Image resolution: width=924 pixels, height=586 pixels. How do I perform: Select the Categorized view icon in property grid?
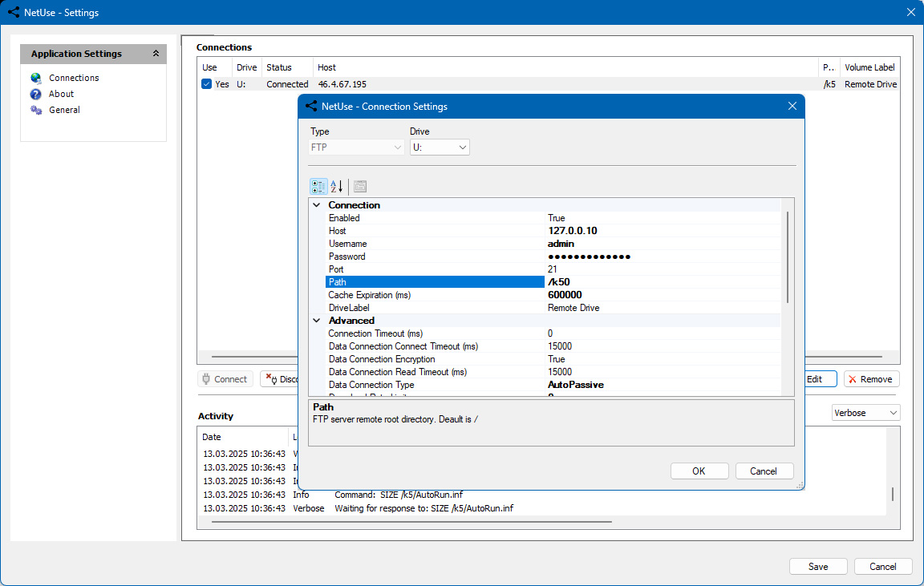point(318,187)
